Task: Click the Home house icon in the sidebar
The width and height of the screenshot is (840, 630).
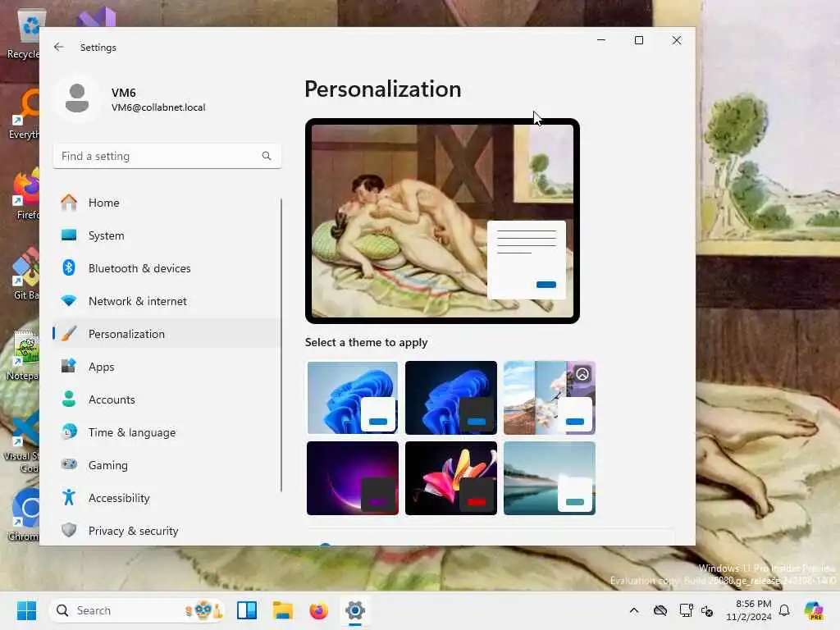Action: pyautogui.click(x=69, y=203)
